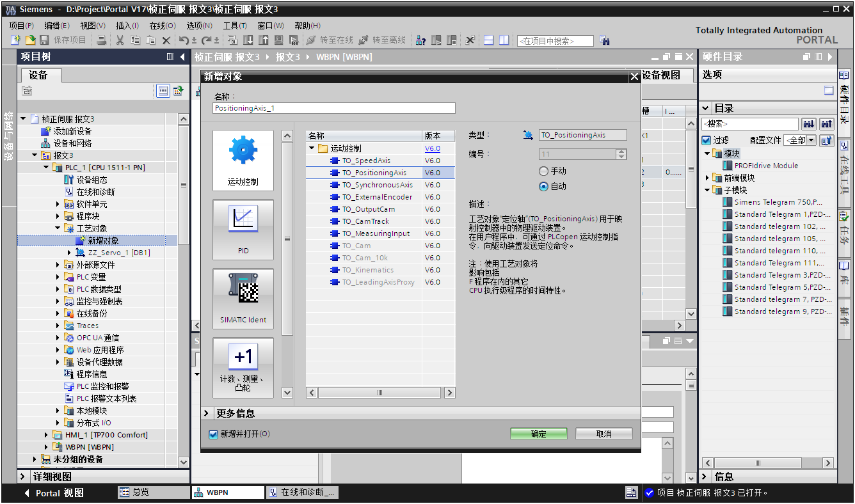This screenshot has height=504, width=855.
Task: Select TO_SpeedAxis in the object list
Action: [366, 161]
